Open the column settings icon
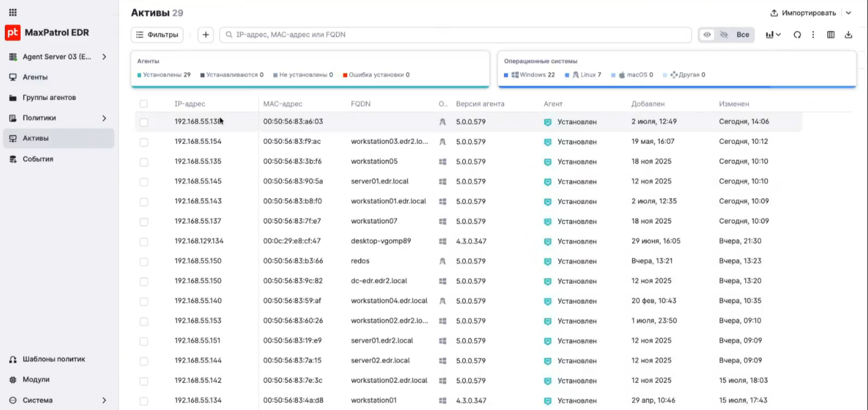 click(831, 35)
